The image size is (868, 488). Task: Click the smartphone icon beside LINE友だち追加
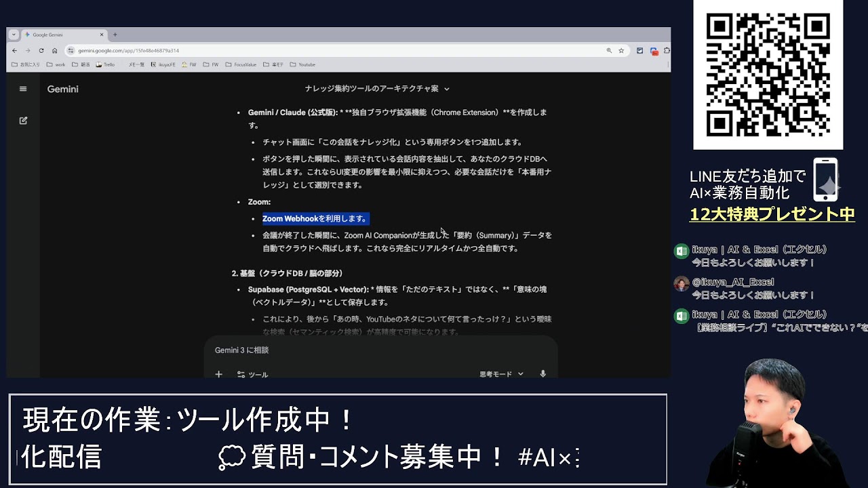point(825,180)
